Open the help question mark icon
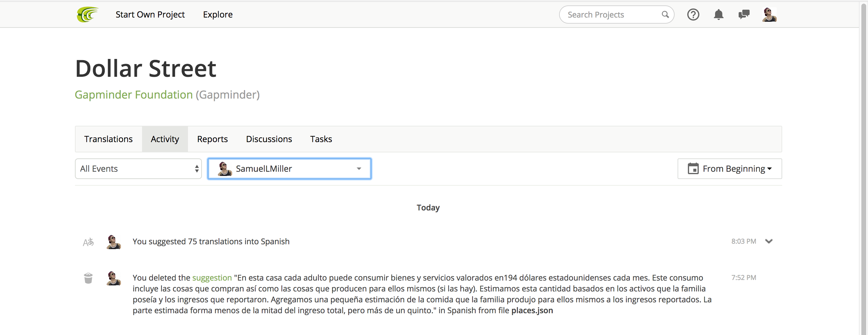 (x=693, y=15)
